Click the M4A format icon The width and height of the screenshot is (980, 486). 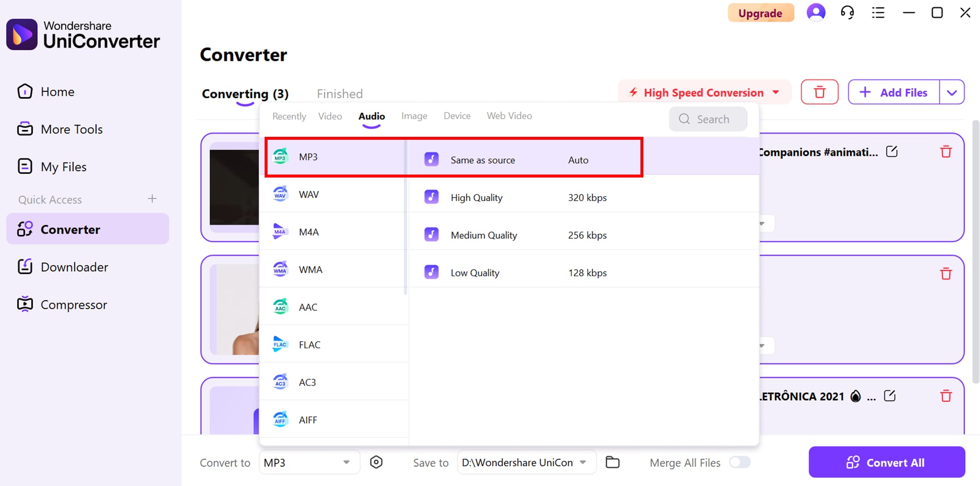[280, 231]
